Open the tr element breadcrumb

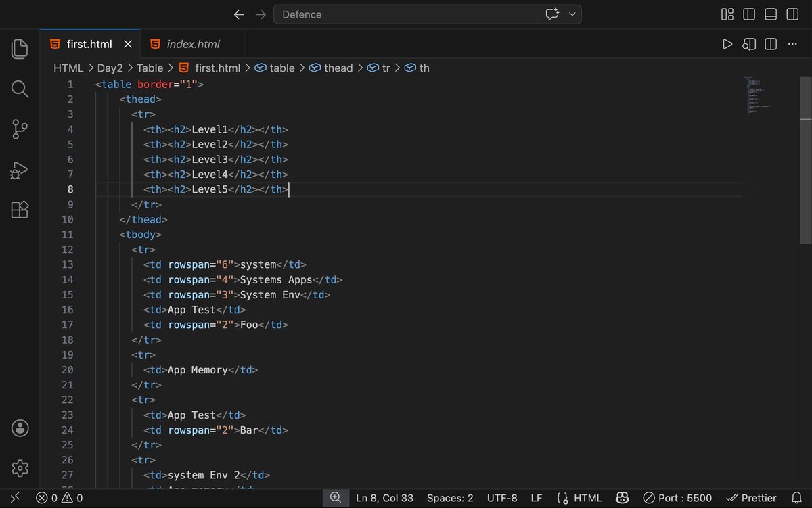click(378, 68)
